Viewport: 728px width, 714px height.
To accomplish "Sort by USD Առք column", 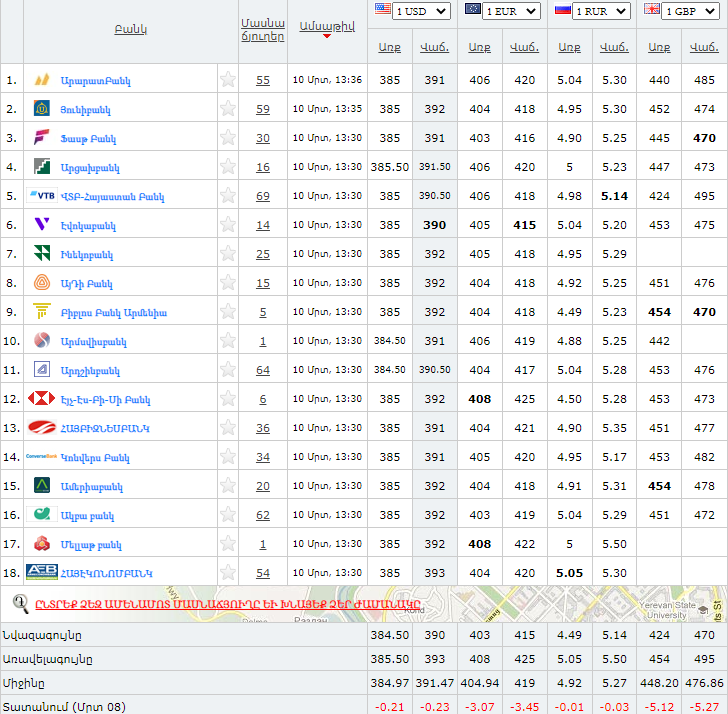I will pyautogui.click(x=390, y=47).
